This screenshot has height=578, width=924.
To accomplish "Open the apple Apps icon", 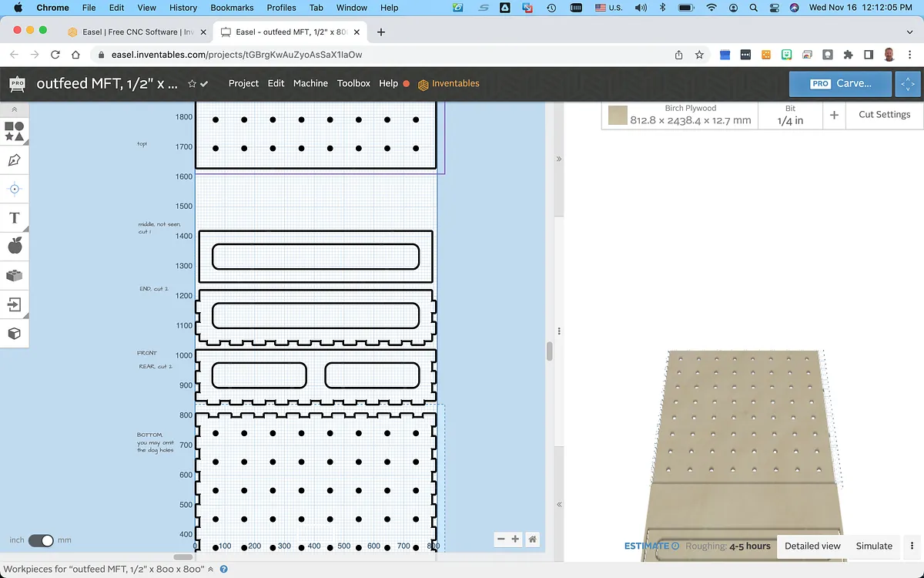I will pos(14,246).
